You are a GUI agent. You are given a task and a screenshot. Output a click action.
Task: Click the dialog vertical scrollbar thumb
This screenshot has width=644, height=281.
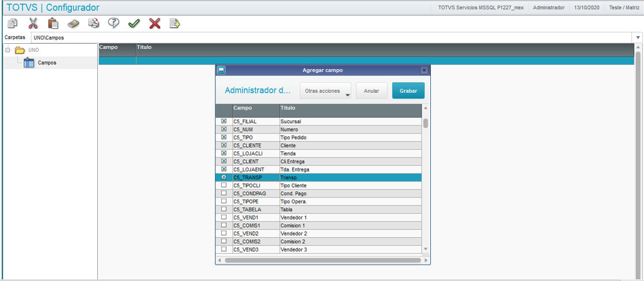pos(426,123)
